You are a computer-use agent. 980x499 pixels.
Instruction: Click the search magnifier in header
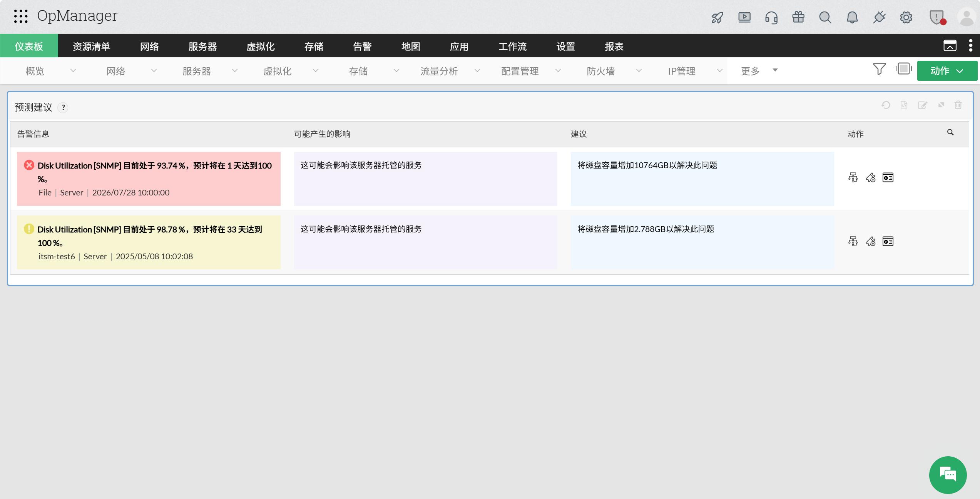click(x=825, y=17)
